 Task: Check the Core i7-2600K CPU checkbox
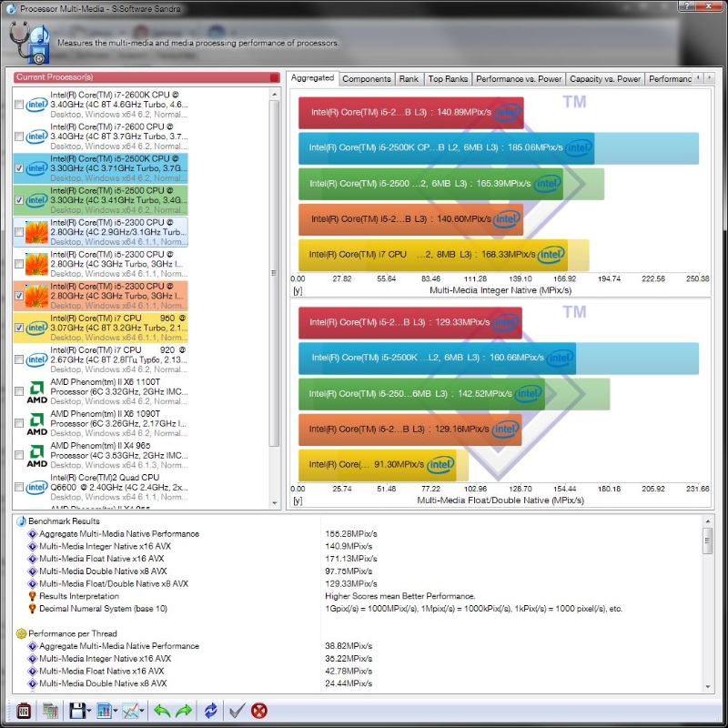click(19, 105)
